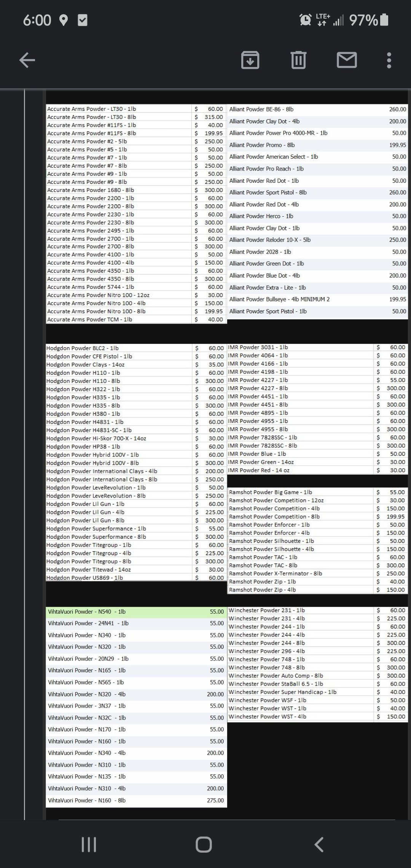
Task: Tap Hodgdon Powder Titewad - 14oz
Action: pos(88,570)
